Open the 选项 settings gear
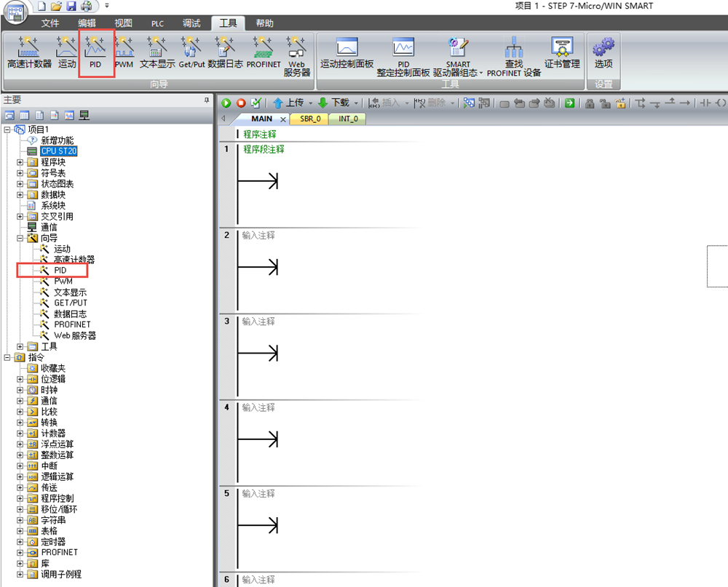 [604, 53]
